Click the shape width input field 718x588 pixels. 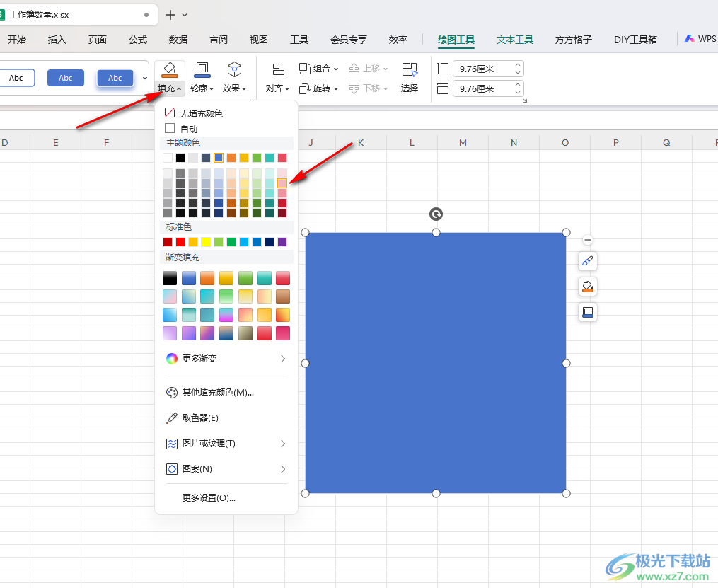pos(485,88)
